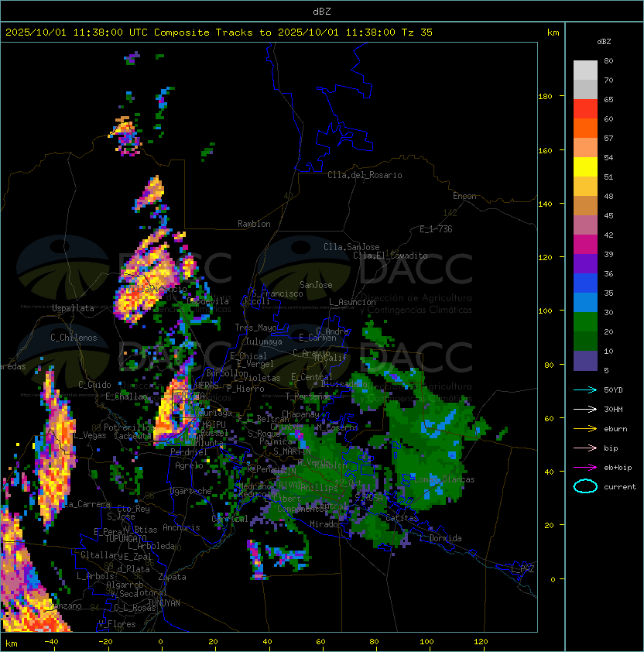Click the TUPUNGATO map label
The height and width of the screenshot is (652, 644).
click(125, 539)
